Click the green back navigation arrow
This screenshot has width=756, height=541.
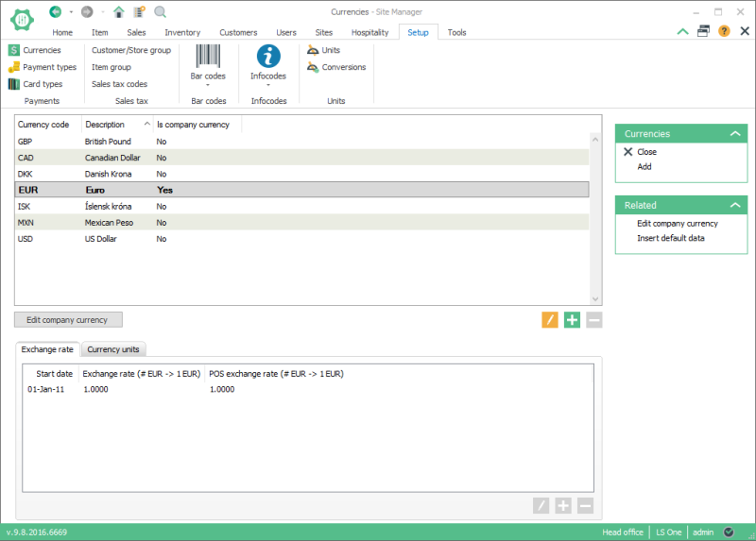(55, 11)
